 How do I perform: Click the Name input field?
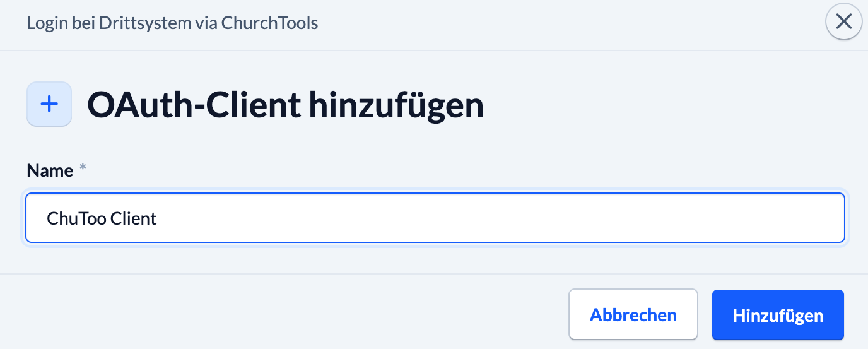click(435, 218)
